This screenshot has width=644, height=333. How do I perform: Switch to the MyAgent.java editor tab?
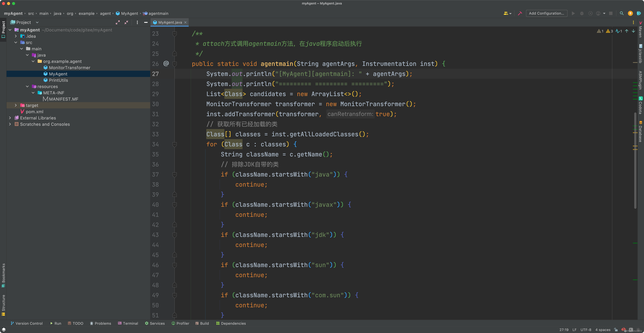tap(170, 23)
